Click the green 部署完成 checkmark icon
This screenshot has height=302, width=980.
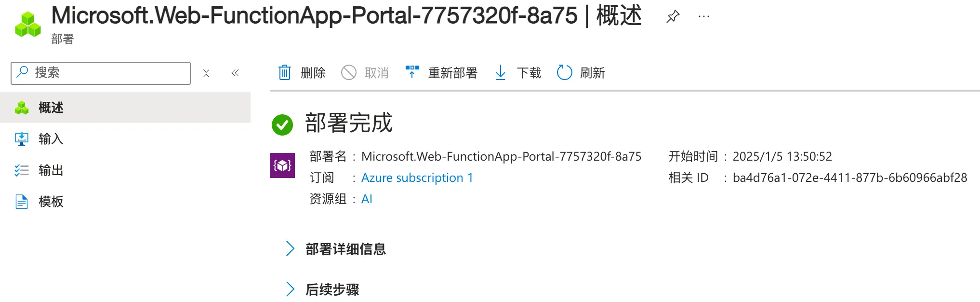pos(282,124)
